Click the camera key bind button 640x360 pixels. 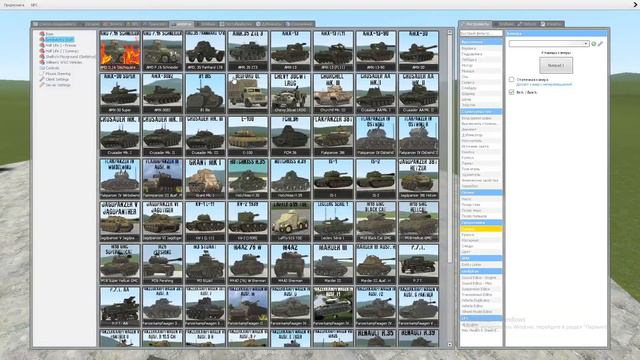tap(556, 65)
